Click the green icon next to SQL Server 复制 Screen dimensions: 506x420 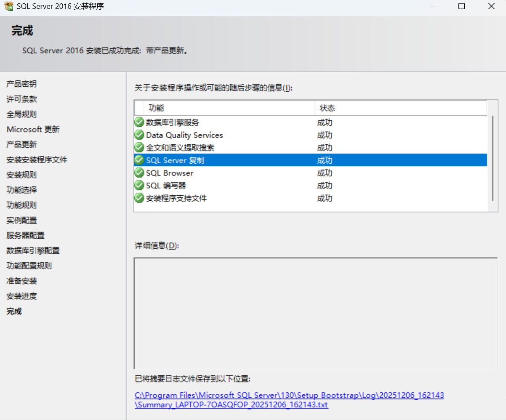coord(139,160)
